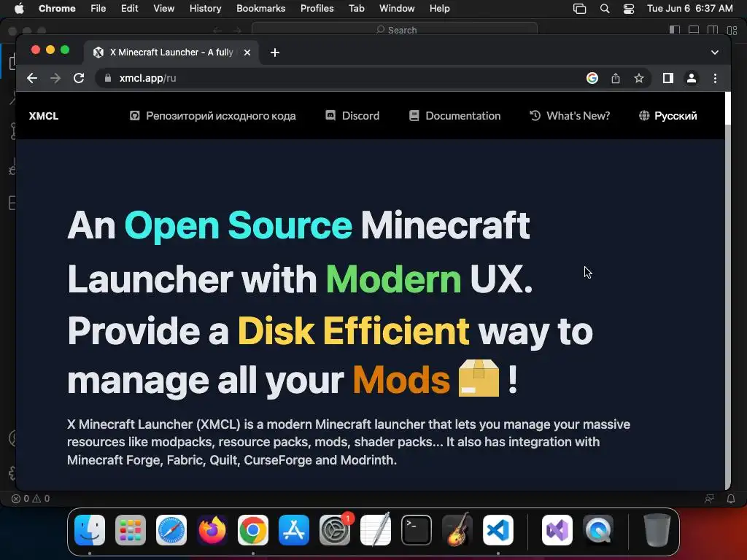Viewport: 747px width, 560px height.
Task: Launch Firefox from the Dock
Action: point(212,530)
